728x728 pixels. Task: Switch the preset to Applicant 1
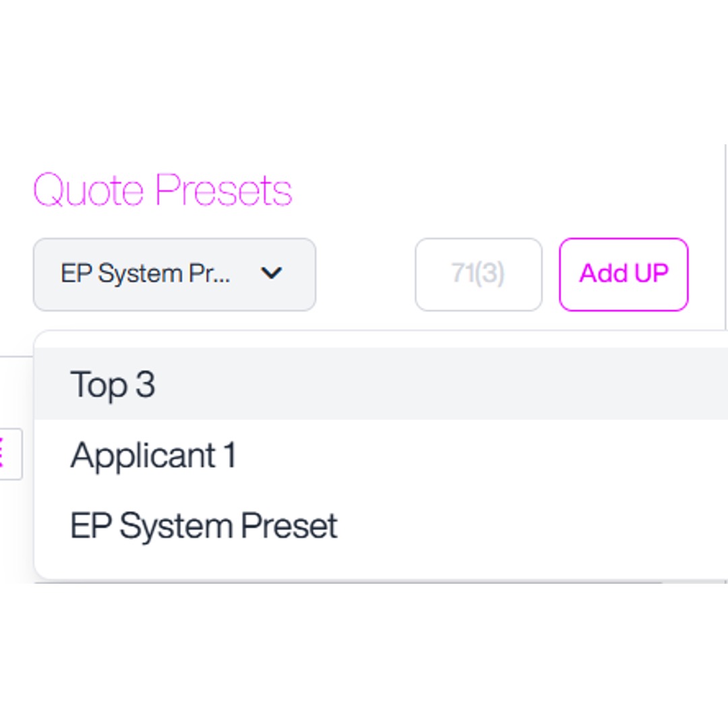[x=154, y=456]
